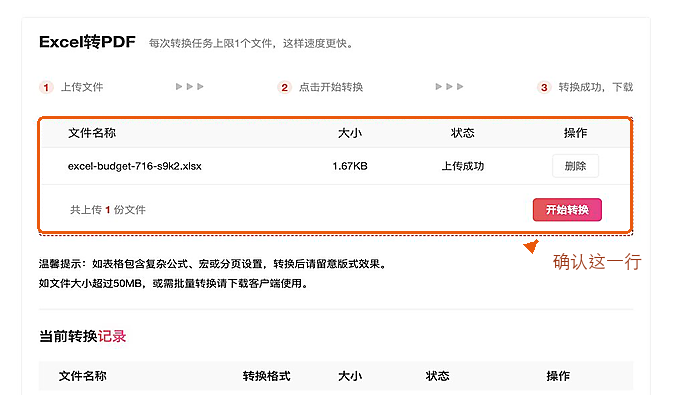Click the 转换成功，下载 step label

[x=596, y=87]
